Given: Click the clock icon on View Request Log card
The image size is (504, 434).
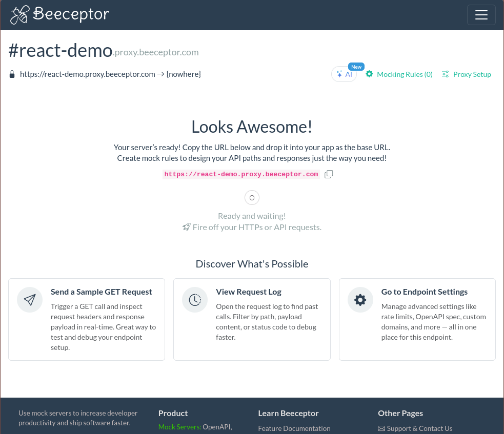Looking at the screenshot, I should pyautogui.click(x=195, y=299).
